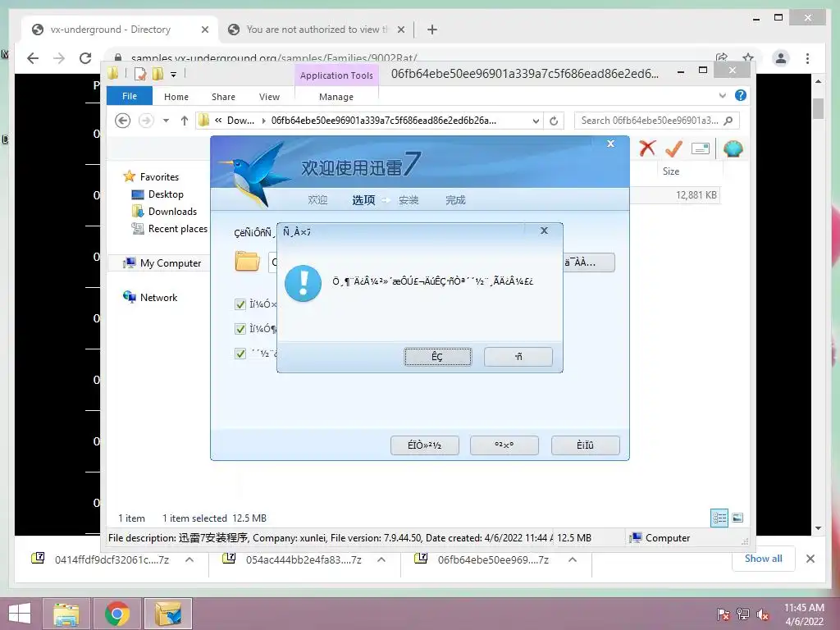
Task: Open a new Chrome tab
Action: click(x=431, y=30)
